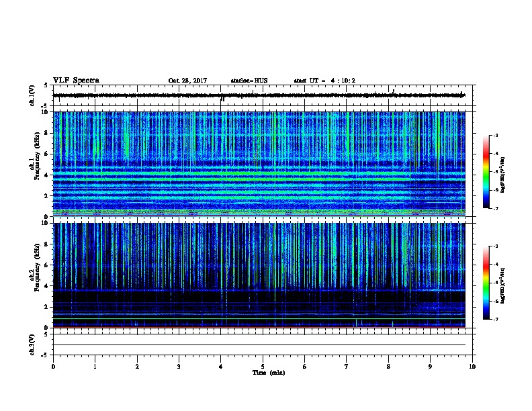Click time axis tick label "8"
The image size is (532, 411).
point(388,367)
